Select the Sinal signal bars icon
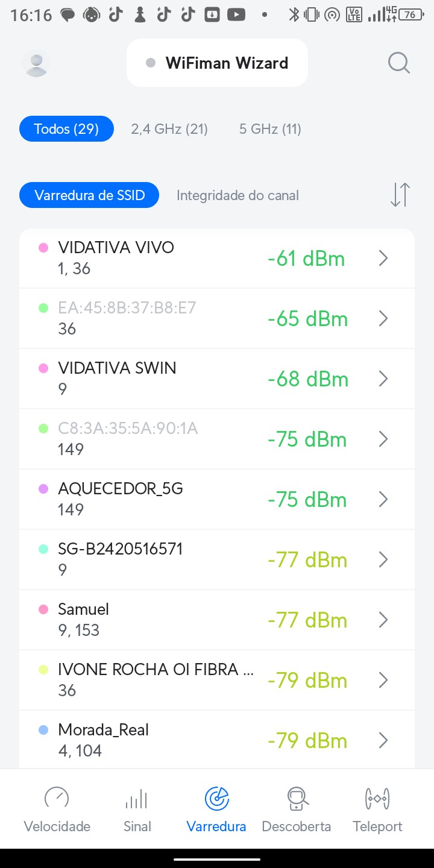The image size is (434, 868). tap(137, 799)
